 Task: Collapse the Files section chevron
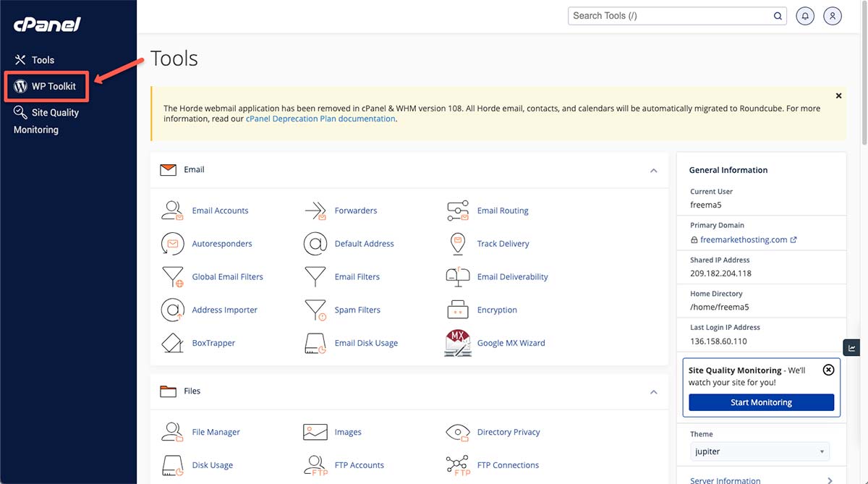coord(653,392)
